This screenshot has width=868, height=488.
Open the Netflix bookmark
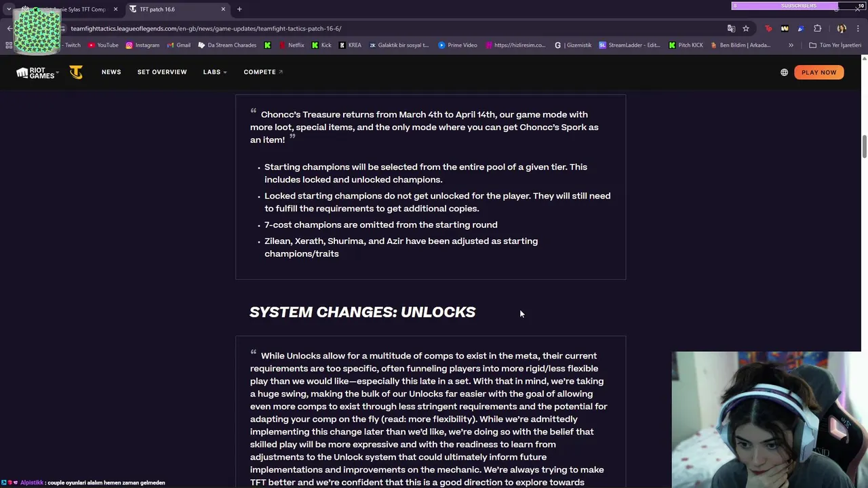pos(291,45)
